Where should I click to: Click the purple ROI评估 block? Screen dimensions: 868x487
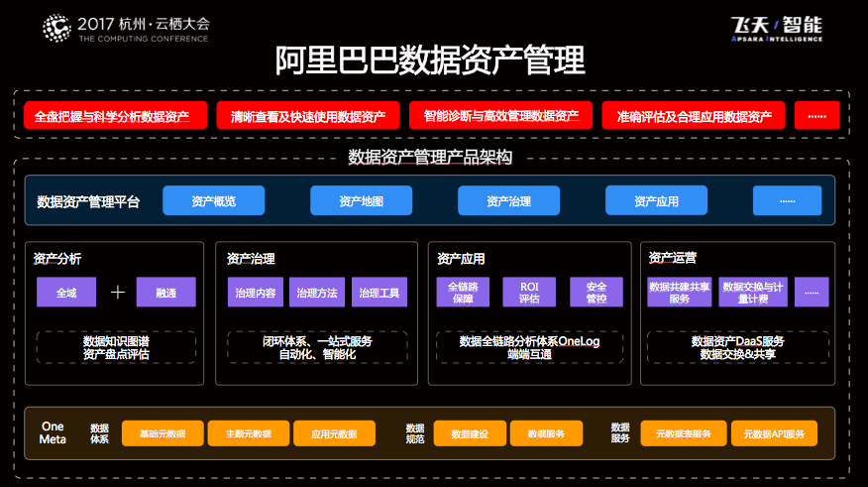529,292
